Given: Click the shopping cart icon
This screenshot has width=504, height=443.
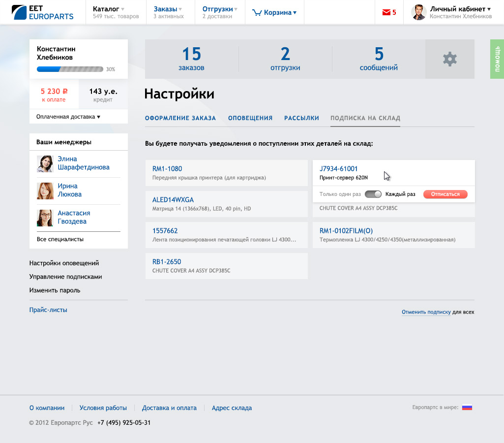Looking at the screenshot, I should pos(257,13).
